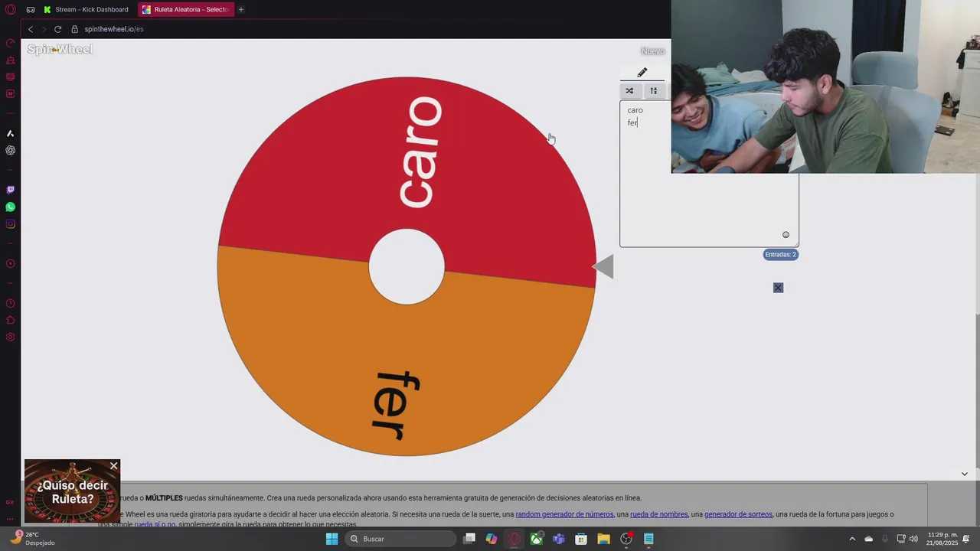Open Instagram in the Opera sidebar
Viewport: 980px width, 551px height.
coord(10,224)
